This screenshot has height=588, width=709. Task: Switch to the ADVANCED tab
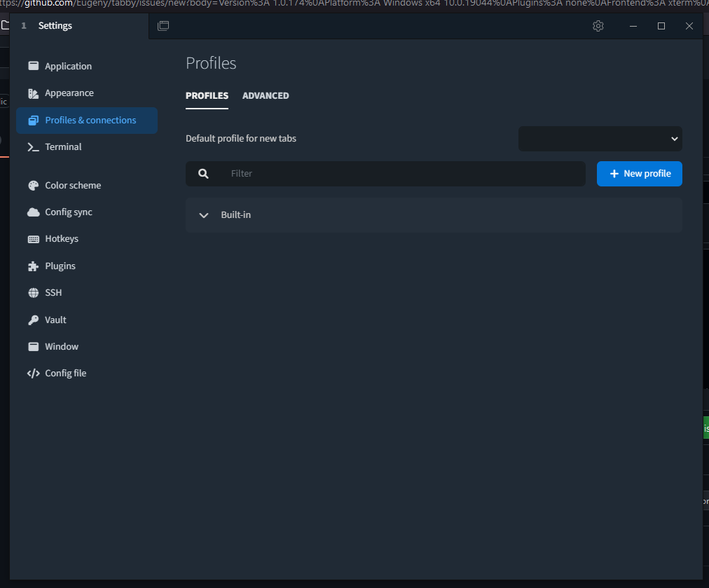click(x=266, y=95)
